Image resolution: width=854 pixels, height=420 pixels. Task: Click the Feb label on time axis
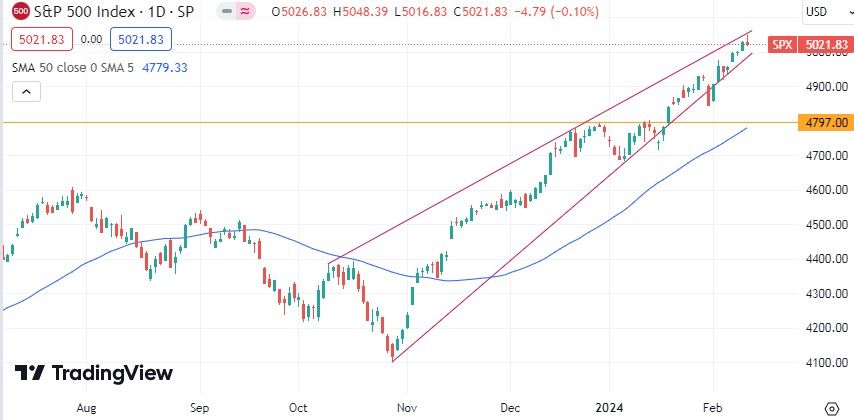[715, 408]
